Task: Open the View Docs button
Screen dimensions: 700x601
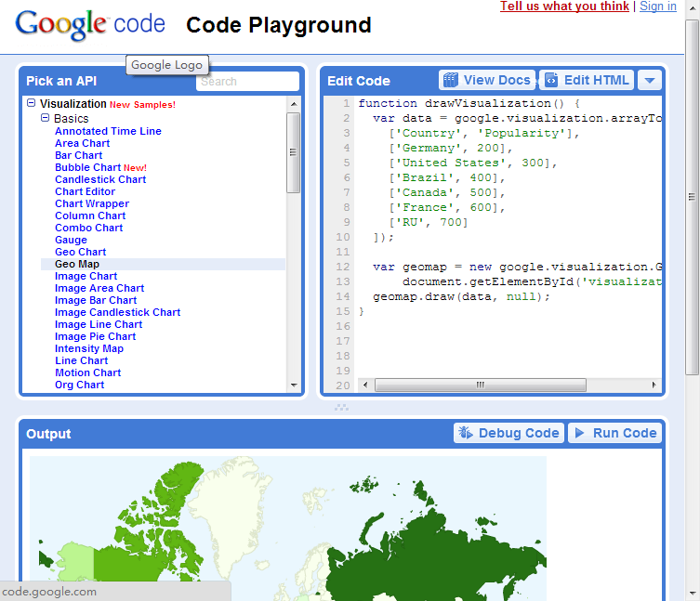Action: pos(486,80)
